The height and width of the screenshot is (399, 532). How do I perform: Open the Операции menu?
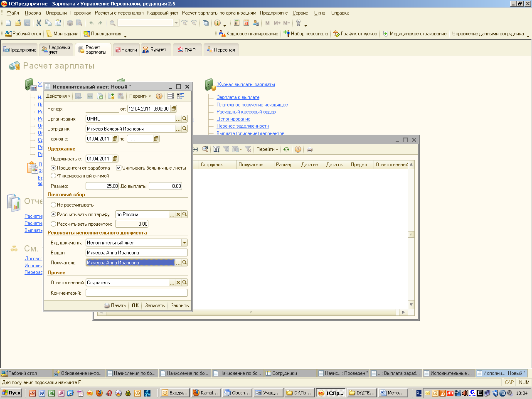56,13
